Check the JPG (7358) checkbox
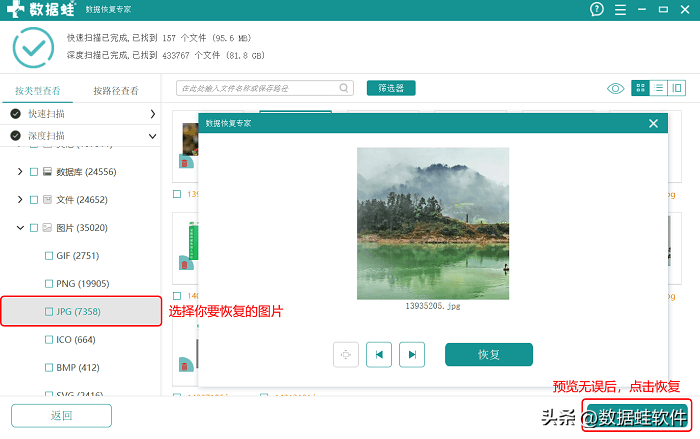The height and width of the screenshot is (439, 700). 49,312
